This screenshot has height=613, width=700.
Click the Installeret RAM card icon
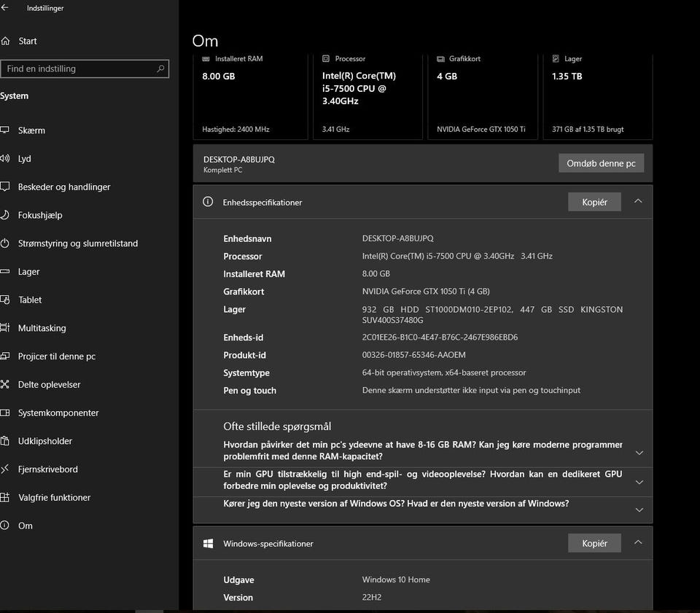coord(206,59)
